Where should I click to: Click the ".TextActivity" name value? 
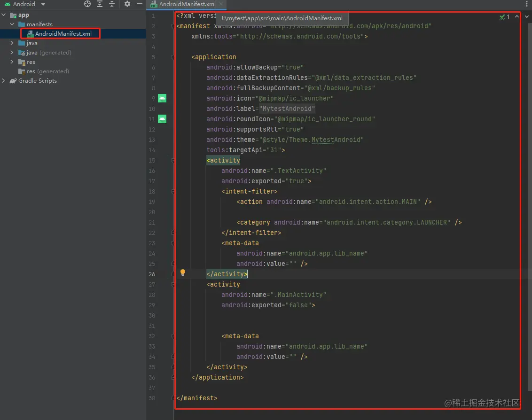(298, 171)
